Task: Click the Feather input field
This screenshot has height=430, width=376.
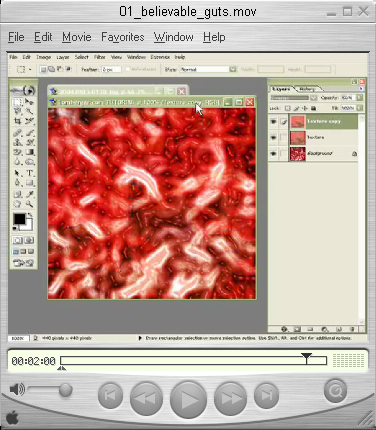Action: 111,69
